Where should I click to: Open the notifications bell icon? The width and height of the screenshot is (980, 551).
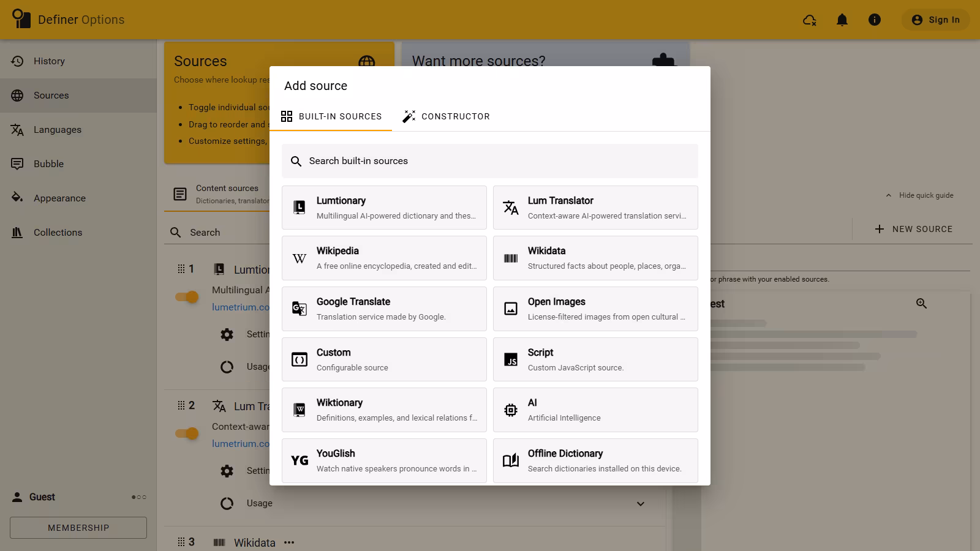pyautogui.click(x=842, y=20)
